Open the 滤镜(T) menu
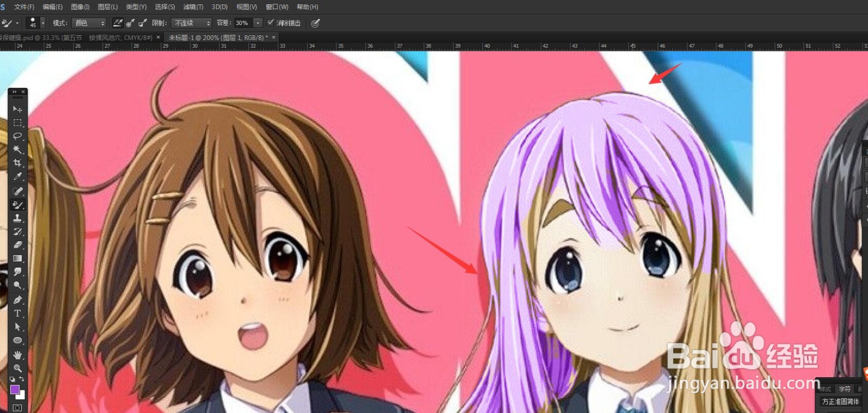This screenshot has height=413, width=868. pos(193,7)
